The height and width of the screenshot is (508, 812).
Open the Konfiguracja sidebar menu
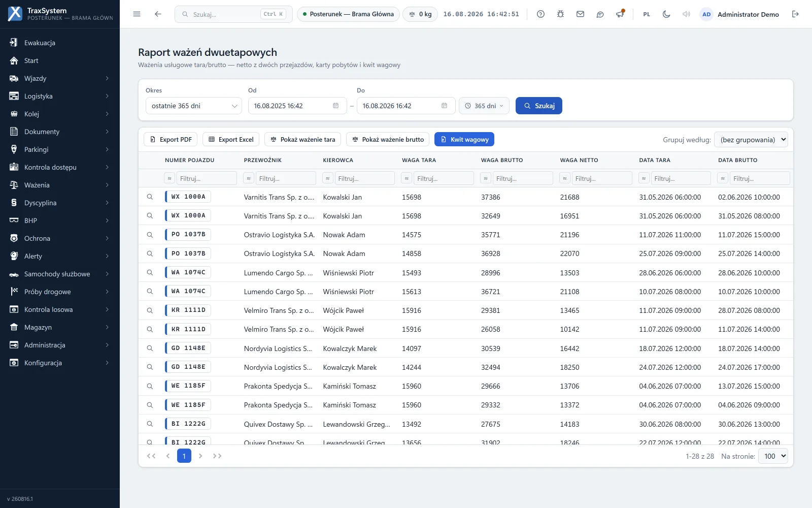[60, 363]
